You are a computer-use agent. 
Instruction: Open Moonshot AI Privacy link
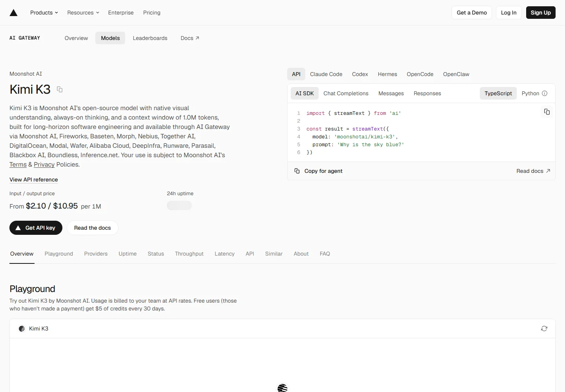44,165
